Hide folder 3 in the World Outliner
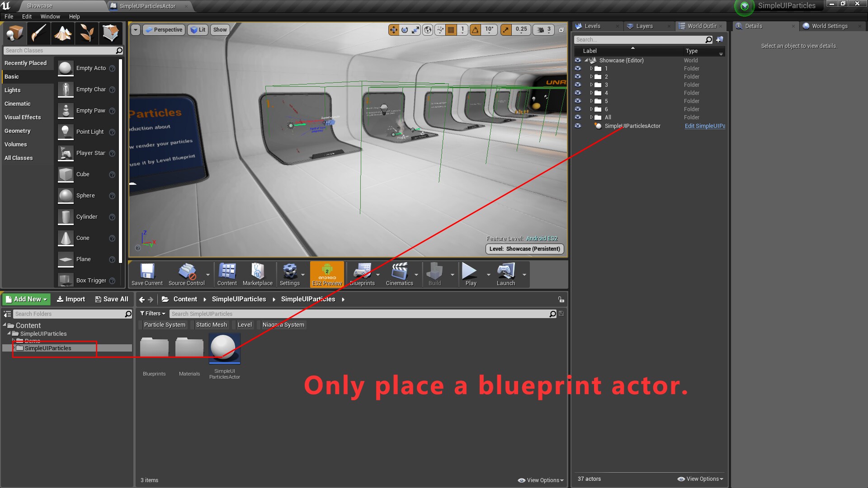This screenshot has height=488, width=868. (x=578, y=84)
